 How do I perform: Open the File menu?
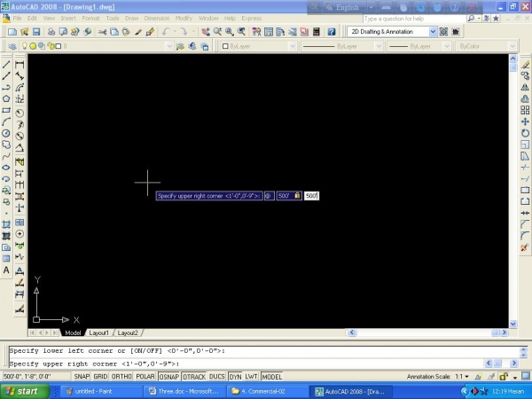pyautogui.click(x=17, y=19)
